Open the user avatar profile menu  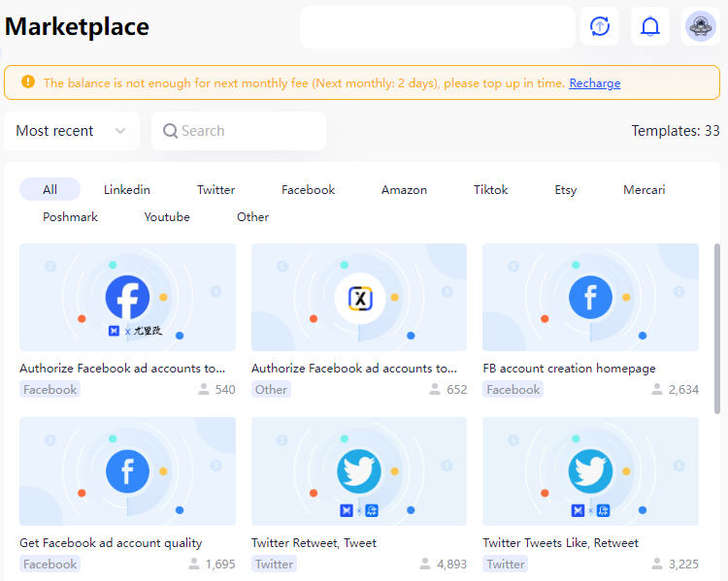pyautogui.click(x=701, y=26)
